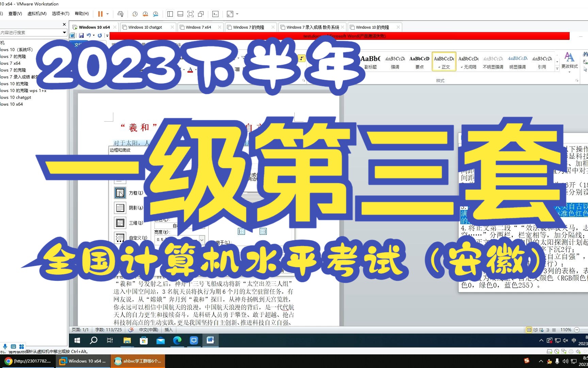Screen dimensions: 588x368
Task: Click the font color A button
Action: coord(190,70)
